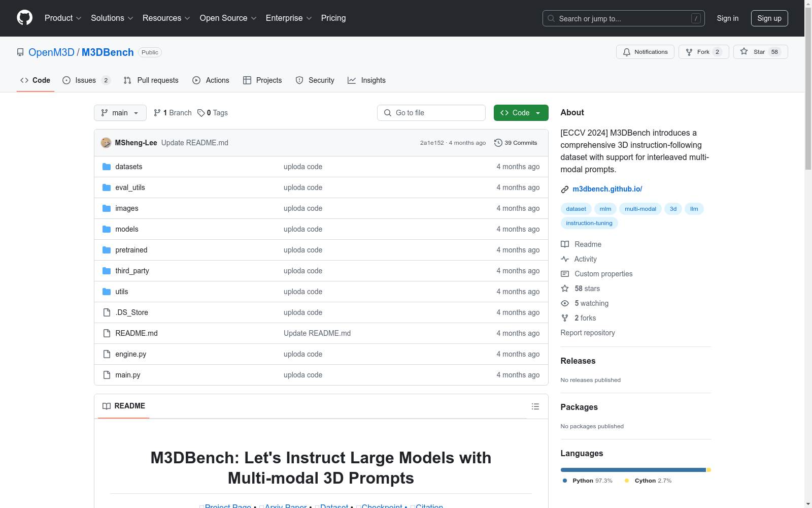This screenshot has width=812, height=508.
Task: Open the green Code dropdown button
Action: [x=521, y=113]
